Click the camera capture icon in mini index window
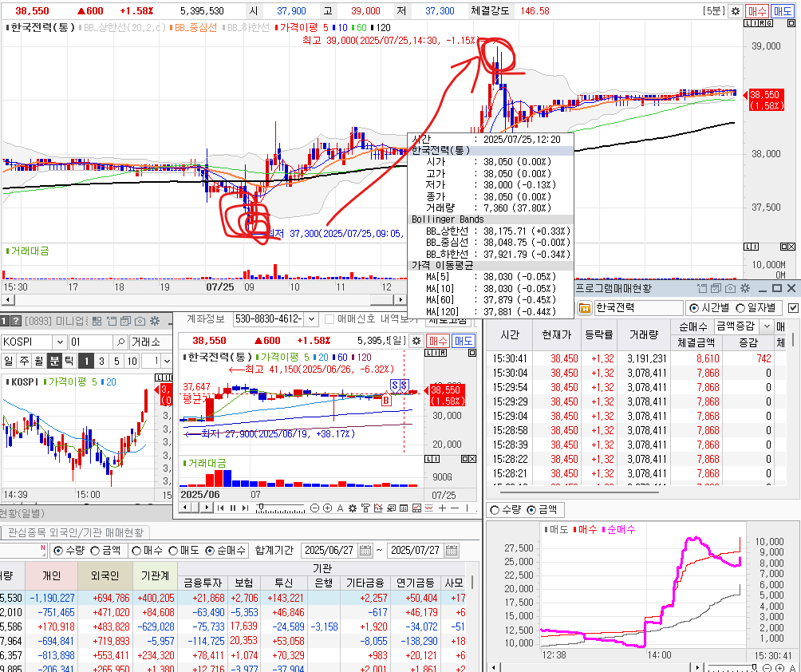Screen dimensions: 801x672 click(140, 321)
